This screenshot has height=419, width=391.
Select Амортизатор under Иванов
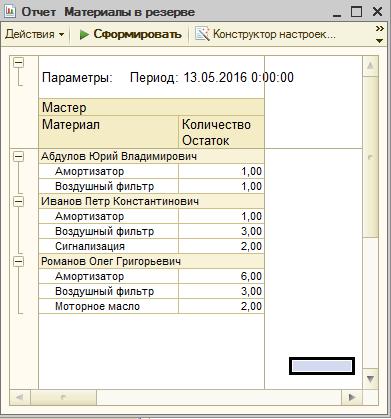click(109, 216)
